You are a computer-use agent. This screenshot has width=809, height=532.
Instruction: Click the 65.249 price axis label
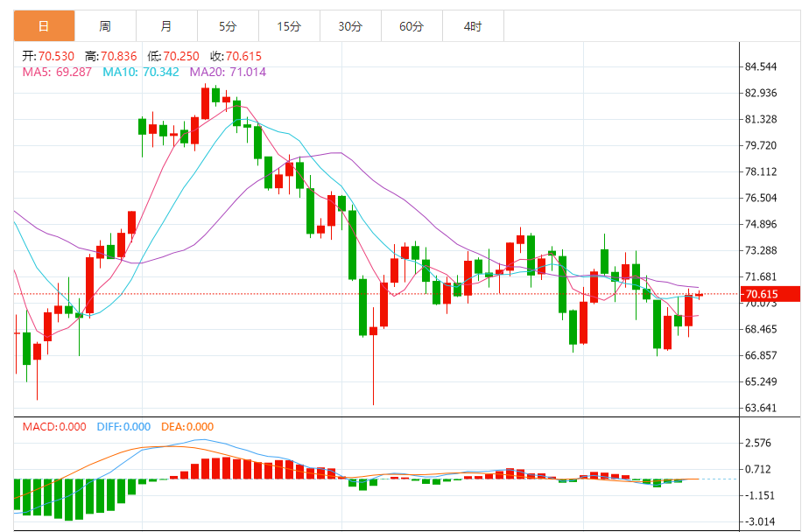(761, 382)
